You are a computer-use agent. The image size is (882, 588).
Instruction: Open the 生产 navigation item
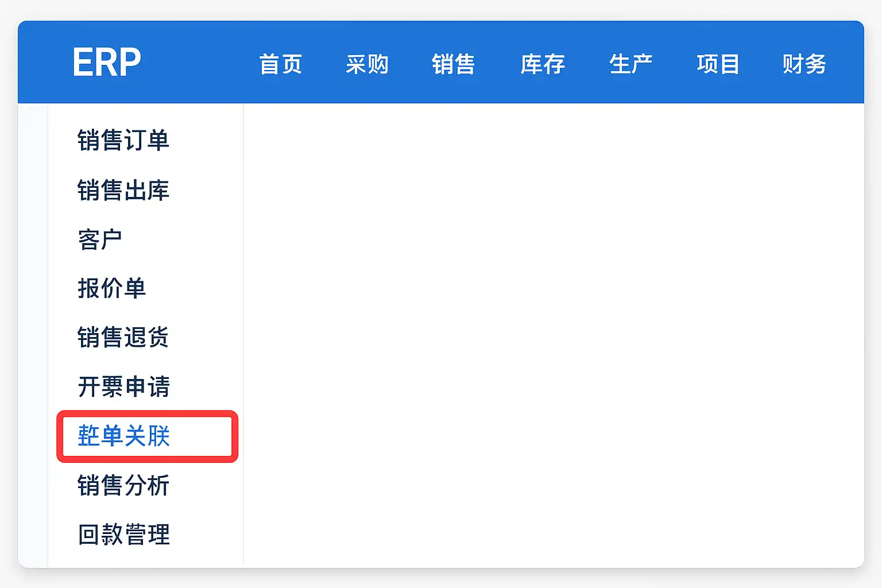[x=630, y=64]
